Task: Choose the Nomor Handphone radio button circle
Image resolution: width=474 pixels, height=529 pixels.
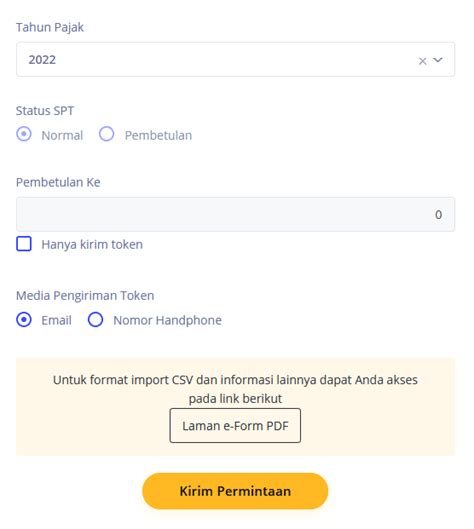Action: click(95, 319)
